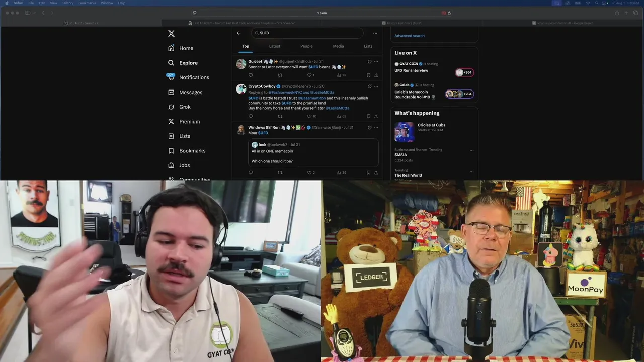Reply to CryptoCowboy's post
The width and height of the screenshot is (644, 362).
point(251,116)
